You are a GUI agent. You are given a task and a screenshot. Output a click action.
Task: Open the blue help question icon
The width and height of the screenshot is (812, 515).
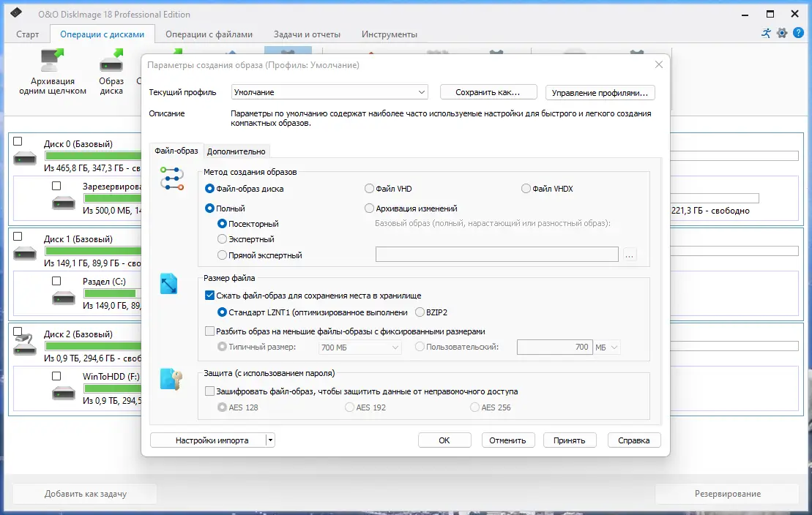pyautogui.click(x=799, y=33)
